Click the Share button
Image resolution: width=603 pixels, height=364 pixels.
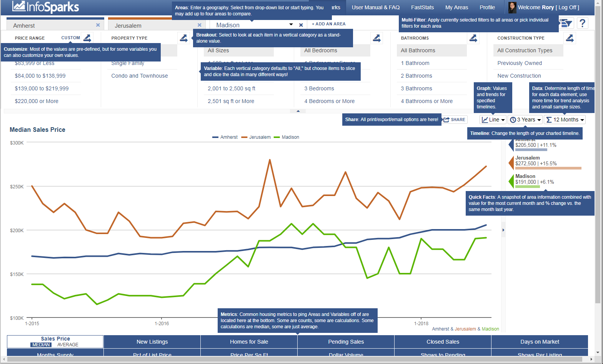coord(455,120)
